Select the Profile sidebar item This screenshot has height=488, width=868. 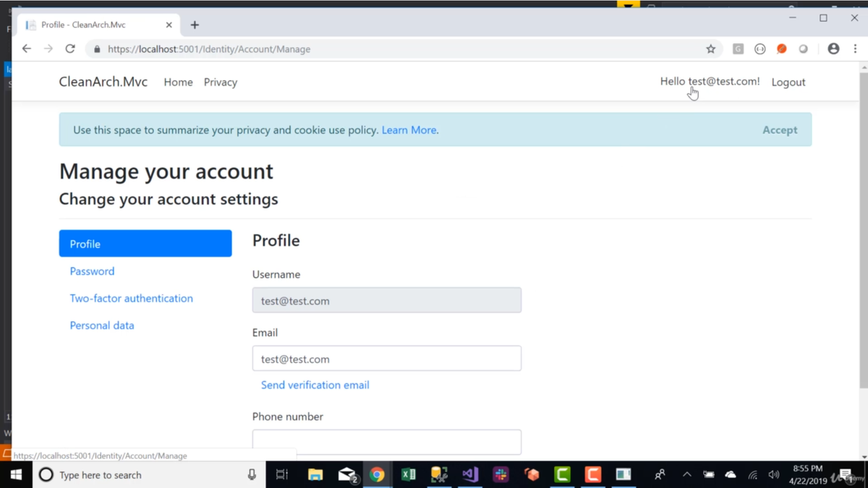(145, 244)
